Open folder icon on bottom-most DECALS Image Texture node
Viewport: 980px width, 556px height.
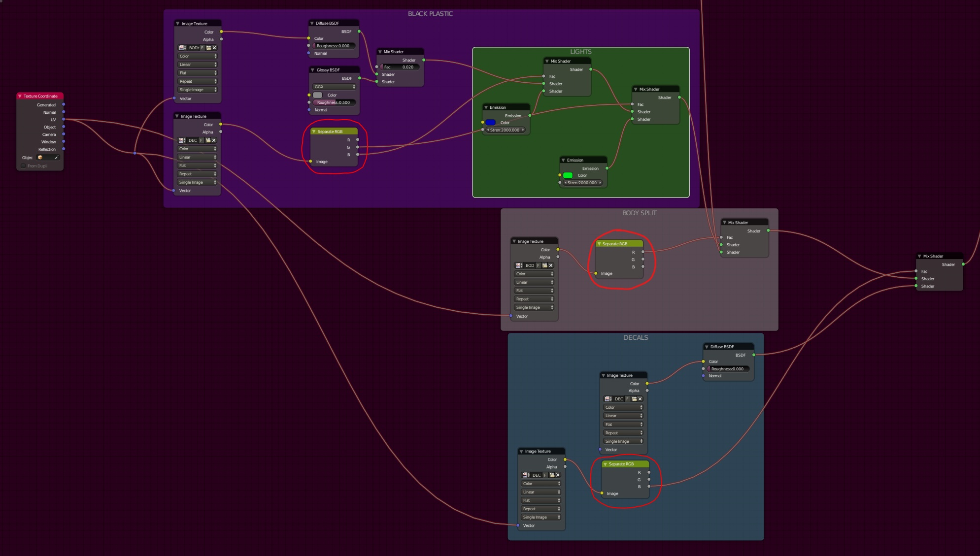[x=552, y=475]
